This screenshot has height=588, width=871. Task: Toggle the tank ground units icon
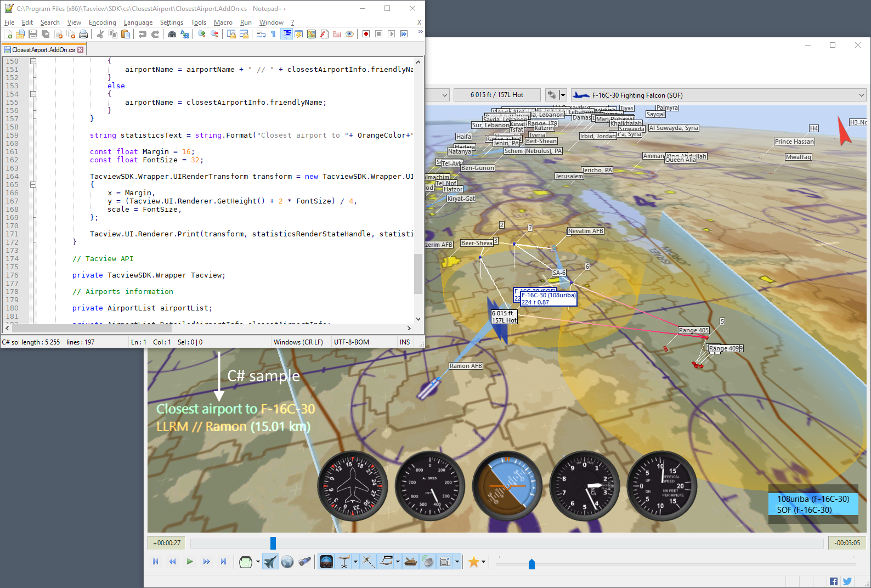411,562
